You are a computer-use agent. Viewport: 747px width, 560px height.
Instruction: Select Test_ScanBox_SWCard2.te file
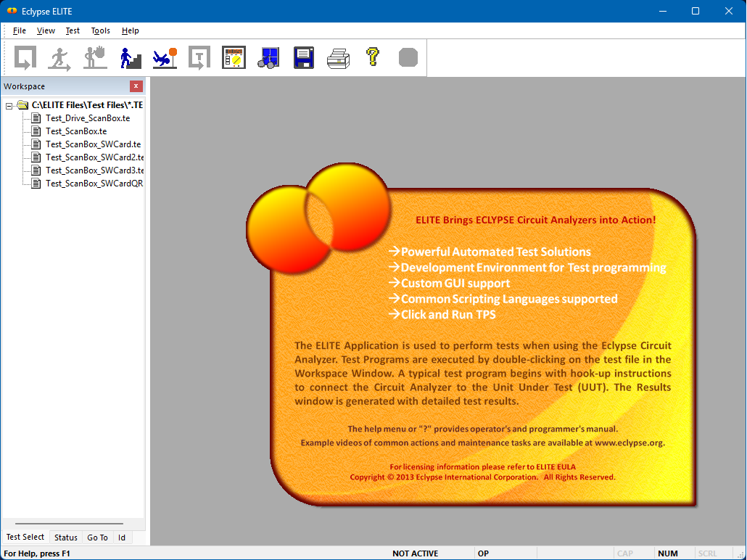pyautogui.click(x=95, y=157)
